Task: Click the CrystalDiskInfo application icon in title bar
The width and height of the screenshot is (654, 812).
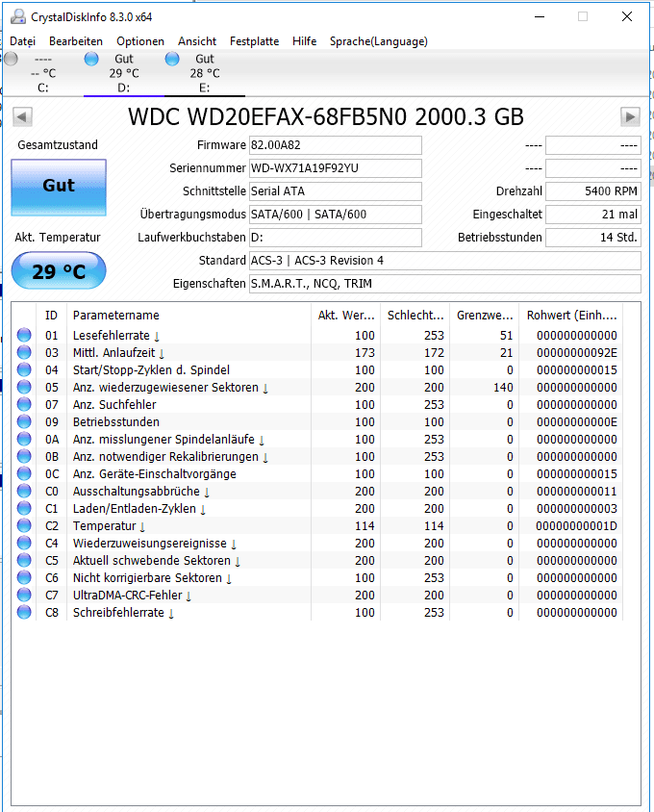Action: (18, 16)
